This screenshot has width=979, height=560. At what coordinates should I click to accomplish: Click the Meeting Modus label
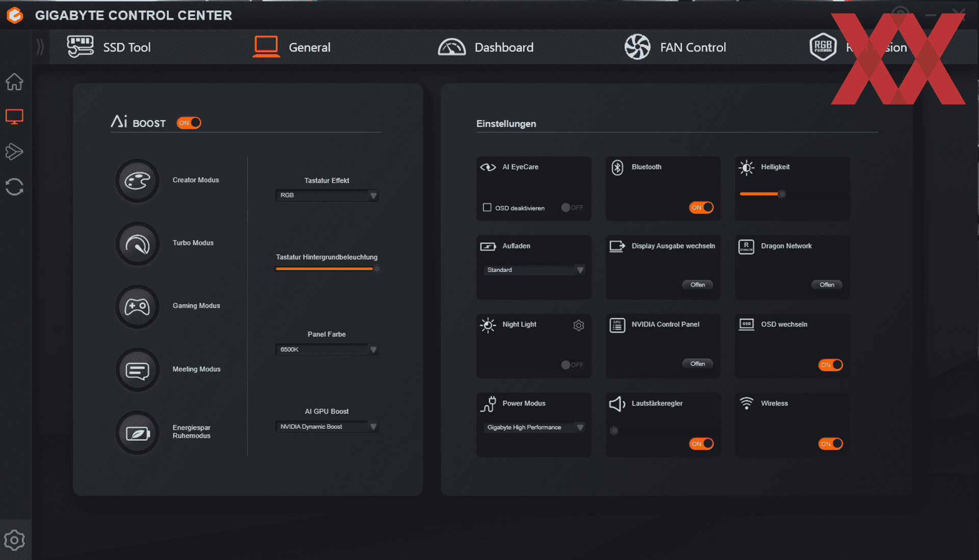click(197, 369)
